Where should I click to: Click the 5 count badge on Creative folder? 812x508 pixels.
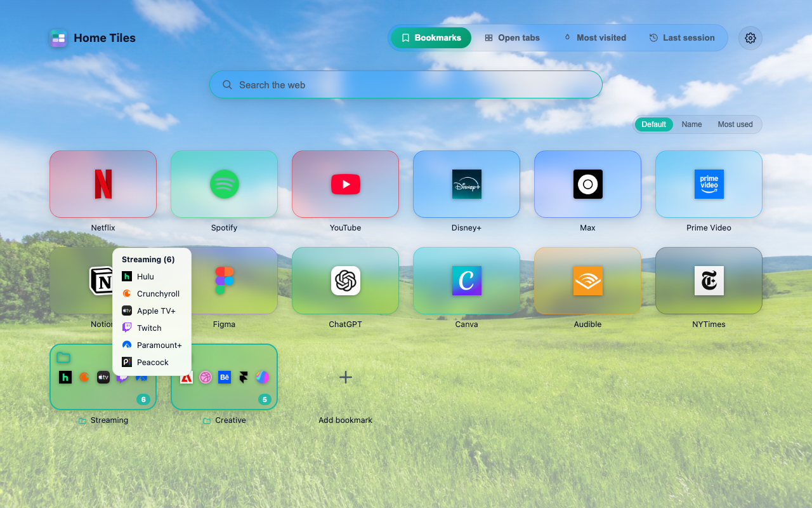[x=265, y=399]
